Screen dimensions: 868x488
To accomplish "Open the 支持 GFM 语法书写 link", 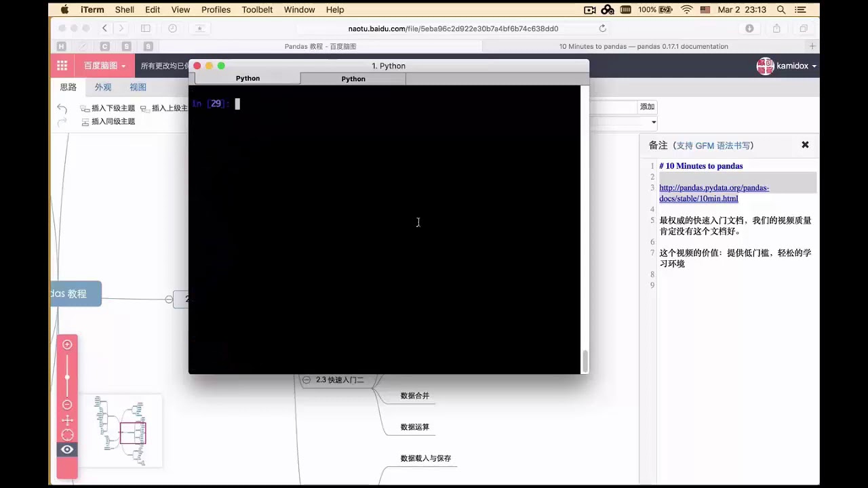I will pyautogui.click(x=714, y=146).
